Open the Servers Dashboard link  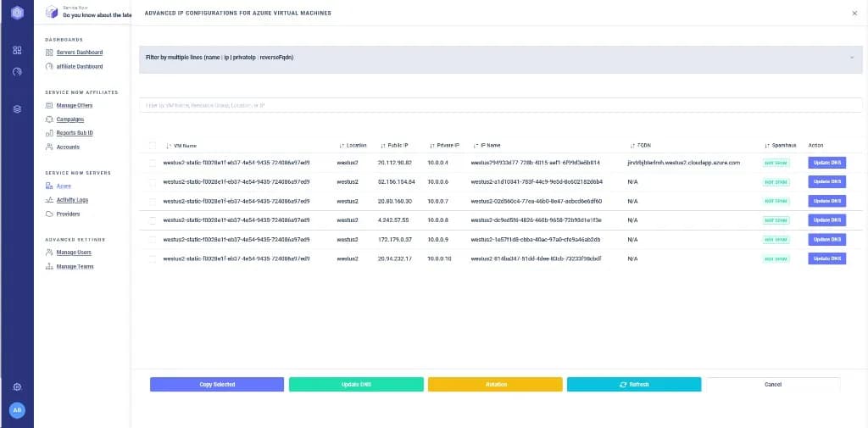coord(79,53)
